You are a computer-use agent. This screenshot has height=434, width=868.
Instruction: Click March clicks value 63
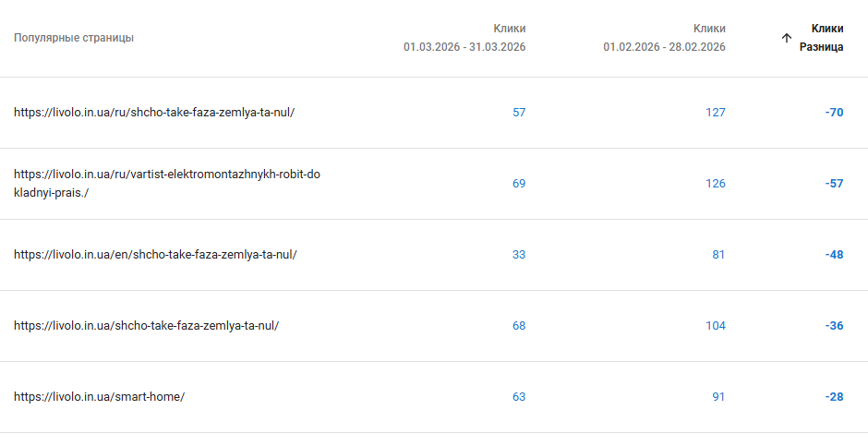point(519,397)
